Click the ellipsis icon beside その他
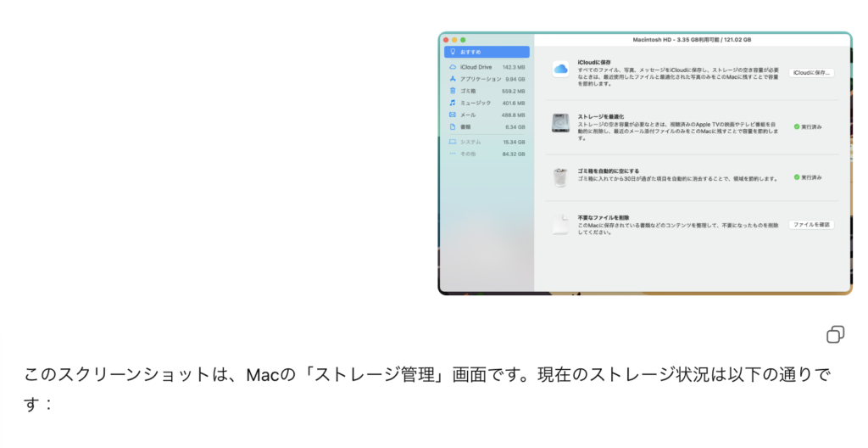The image size is (868, 448). tap(453, 154)
